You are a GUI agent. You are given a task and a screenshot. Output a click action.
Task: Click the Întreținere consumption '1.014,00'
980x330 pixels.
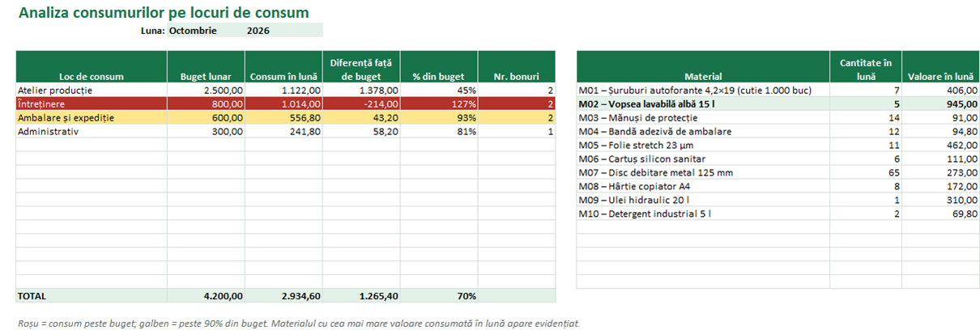283,104
